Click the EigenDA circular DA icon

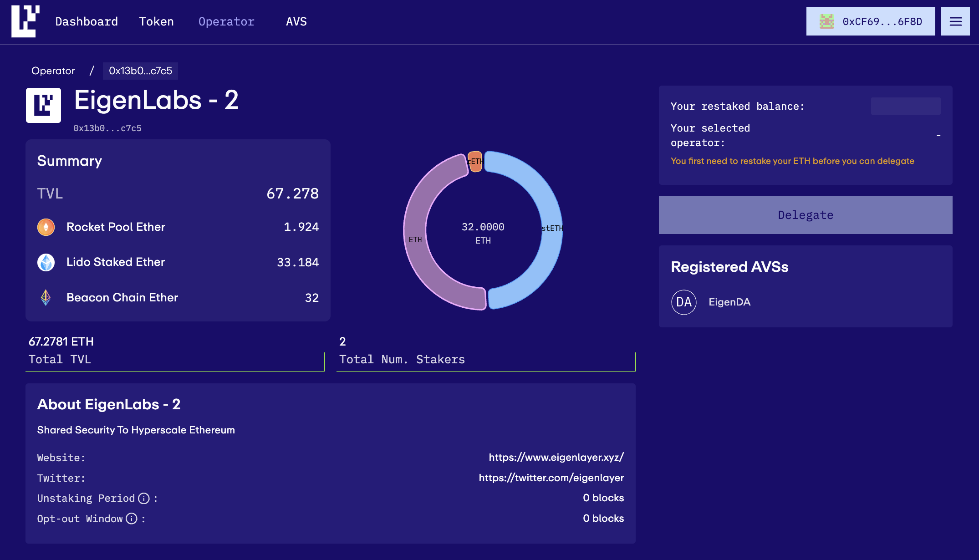tap(683, 302)
